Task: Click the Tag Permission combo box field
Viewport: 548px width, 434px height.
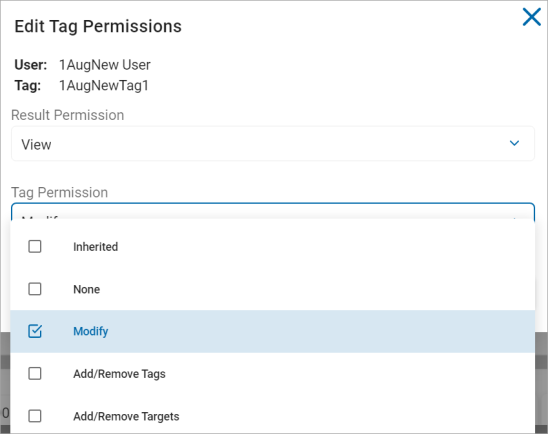Action: click(x=273, y=211)
